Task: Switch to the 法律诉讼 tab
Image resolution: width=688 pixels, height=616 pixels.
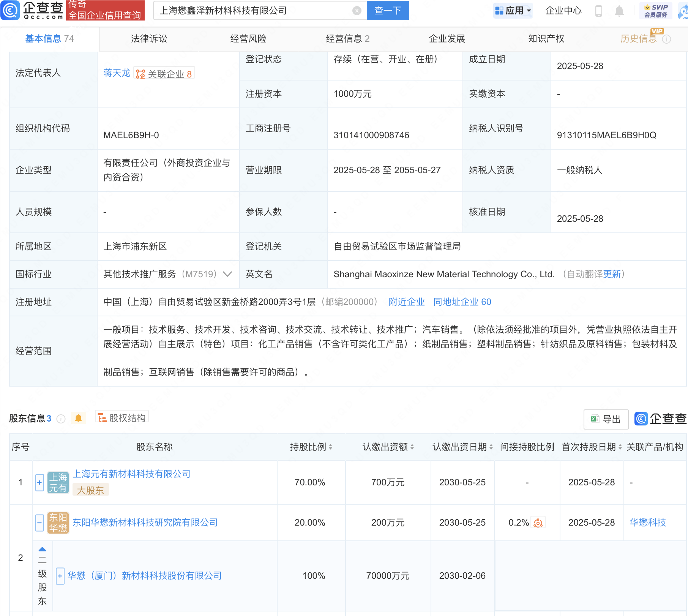Action: pos(149,39)
